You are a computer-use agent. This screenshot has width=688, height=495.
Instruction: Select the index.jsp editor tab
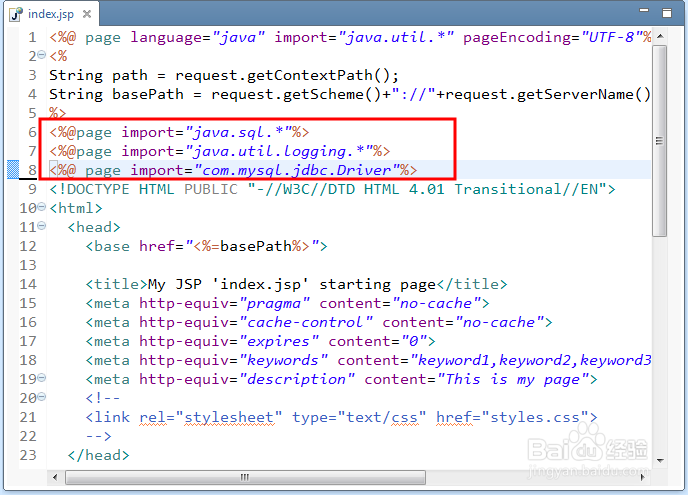[x=51, y=14]
